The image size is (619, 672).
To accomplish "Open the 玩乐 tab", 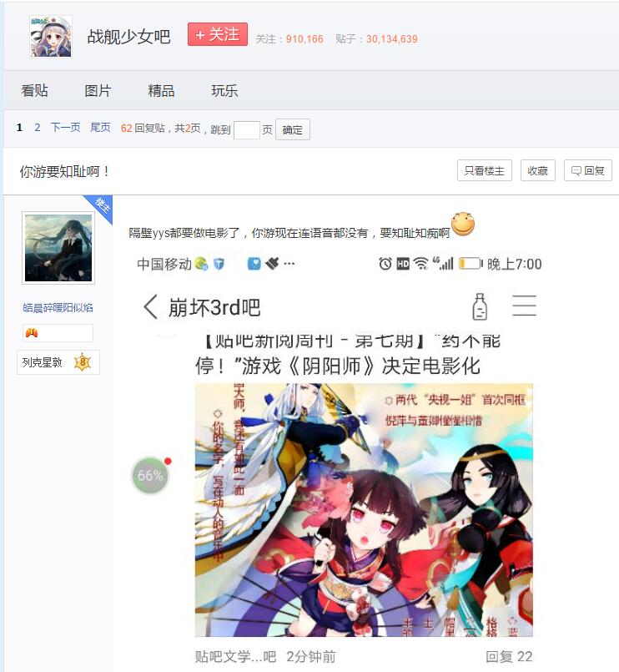I will (x=224, y=90).
